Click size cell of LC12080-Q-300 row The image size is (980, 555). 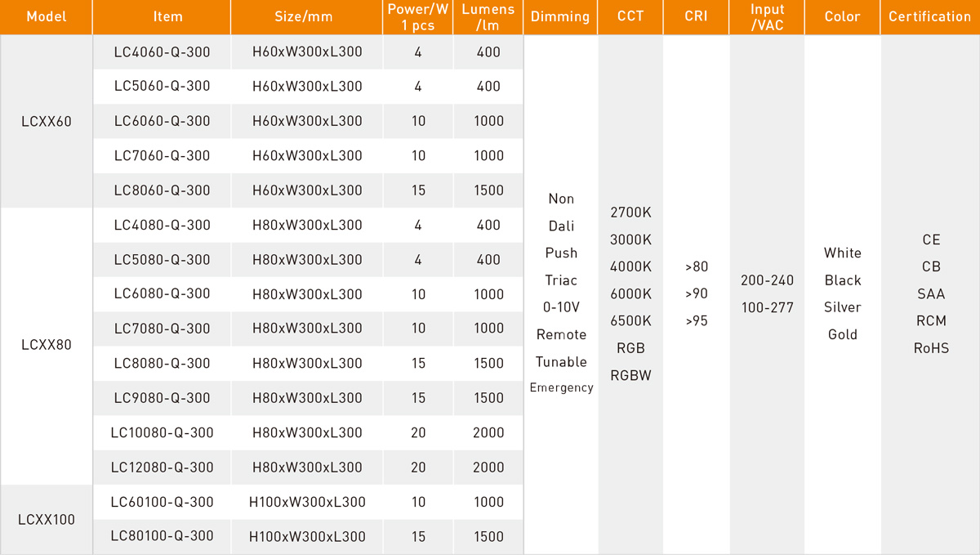point(307,468)
